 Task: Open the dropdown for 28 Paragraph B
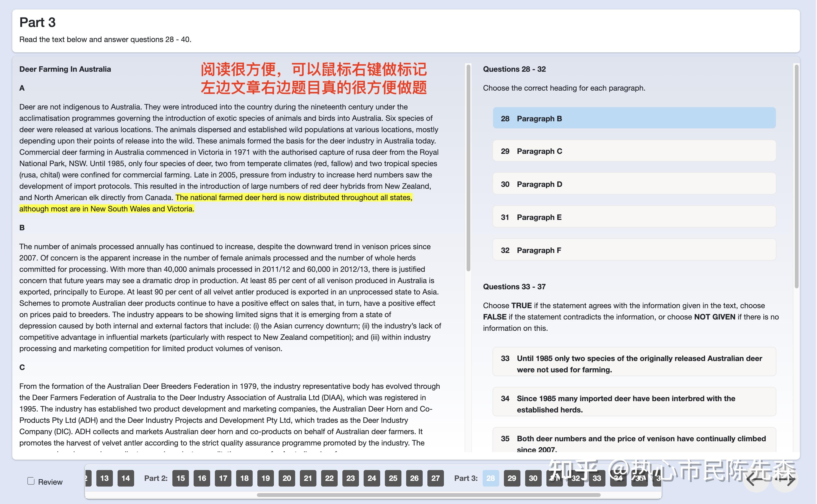point(634,118)
